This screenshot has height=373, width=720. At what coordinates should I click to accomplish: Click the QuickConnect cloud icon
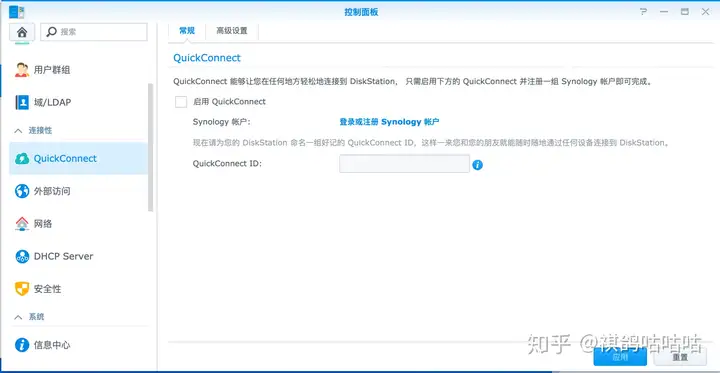[22, 158]
